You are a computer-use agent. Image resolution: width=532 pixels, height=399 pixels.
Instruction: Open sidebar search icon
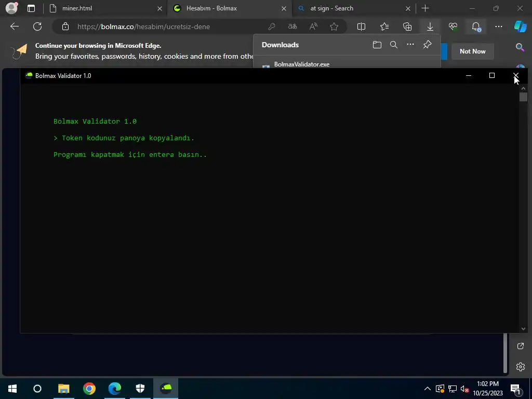point(520,47)
